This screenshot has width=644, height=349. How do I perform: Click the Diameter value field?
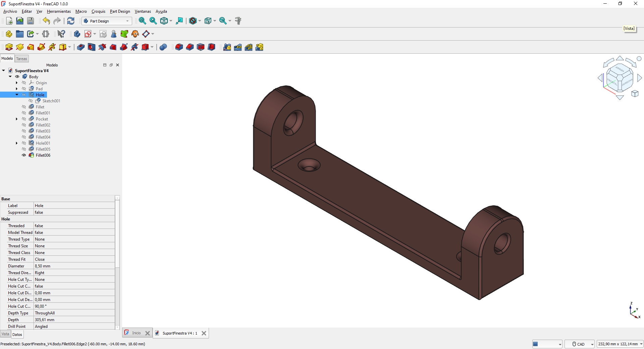coord(74,266)
